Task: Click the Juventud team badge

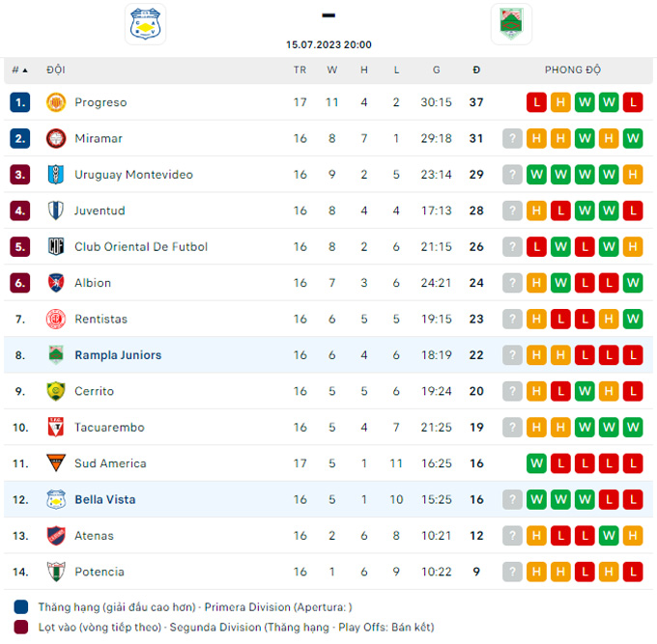Action: (56, 210)
